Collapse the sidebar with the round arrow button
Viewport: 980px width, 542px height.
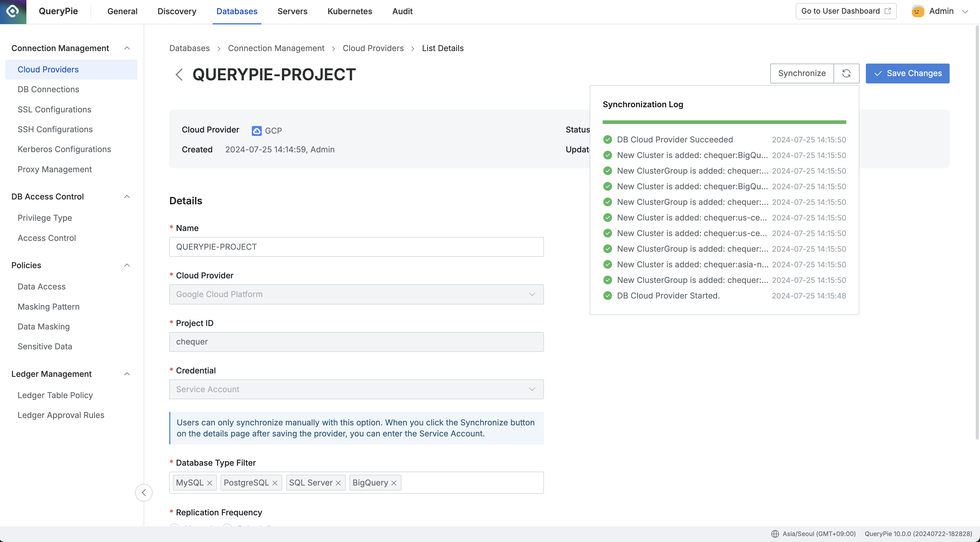click(x=143, y=493)
